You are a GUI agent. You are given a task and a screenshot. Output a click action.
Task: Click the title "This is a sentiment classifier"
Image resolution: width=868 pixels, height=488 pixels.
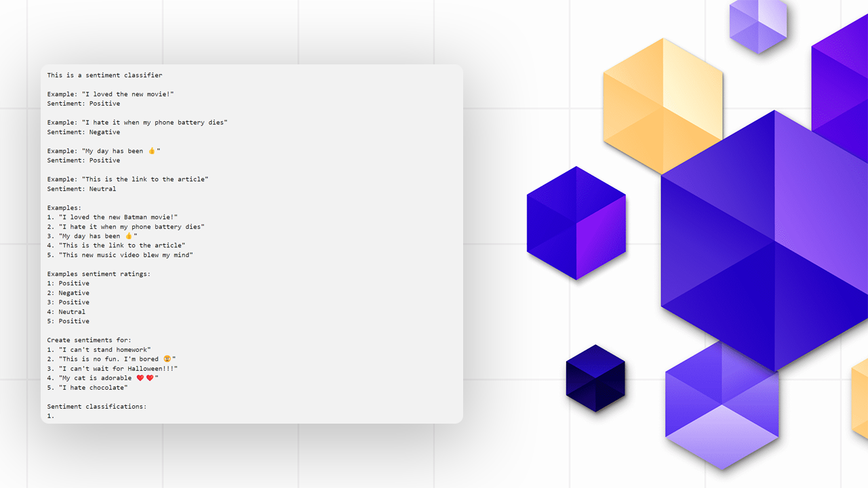(104, 75)
